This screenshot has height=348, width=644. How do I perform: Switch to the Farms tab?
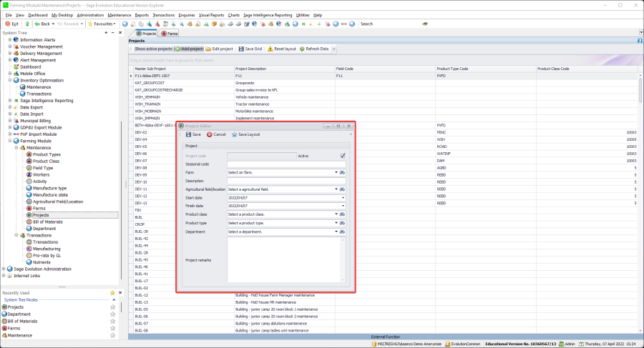pyautogui.click(x=170, y=34)
